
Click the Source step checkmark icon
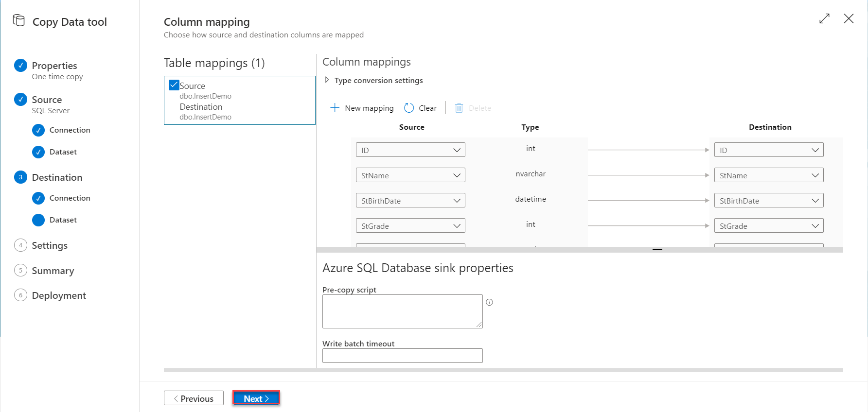(x=20, y=99)
